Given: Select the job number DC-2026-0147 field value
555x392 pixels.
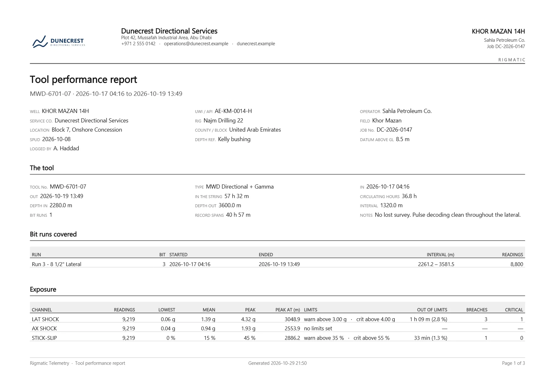Looking at the screenshot, I should 394,130.
